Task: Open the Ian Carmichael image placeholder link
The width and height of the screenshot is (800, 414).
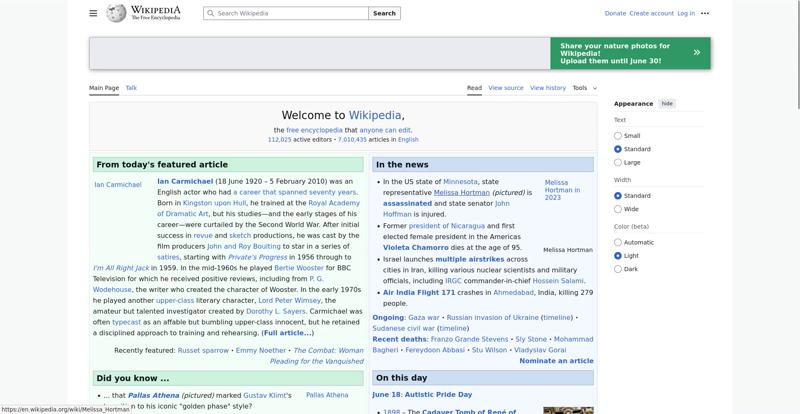Action: coord(118,185)
